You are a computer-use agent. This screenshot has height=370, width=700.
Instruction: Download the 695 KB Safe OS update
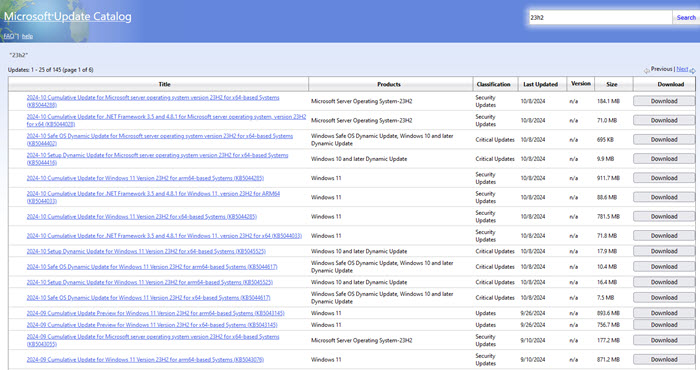click(x=664, y=139)
